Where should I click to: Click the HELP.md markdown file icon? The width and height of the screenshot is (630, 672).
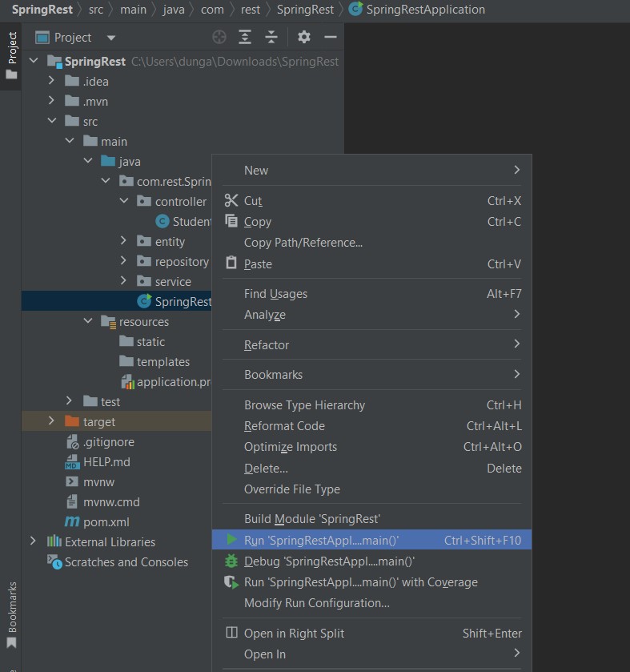tap(72, 461)
